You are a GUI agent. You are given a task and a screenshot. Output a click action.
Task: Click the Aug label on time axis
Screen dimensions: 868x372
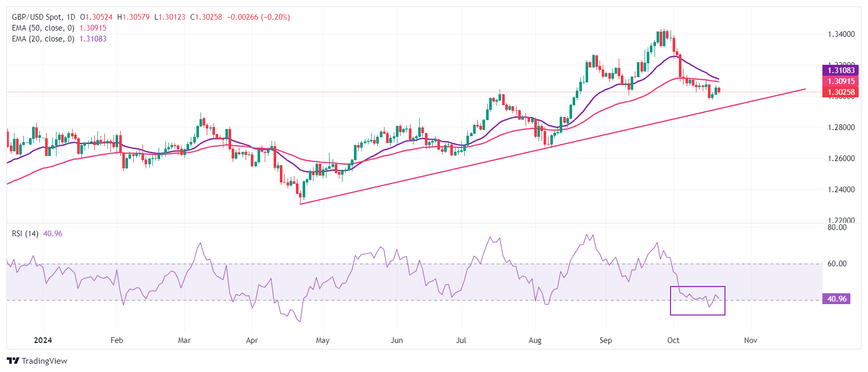click(535, 340)
